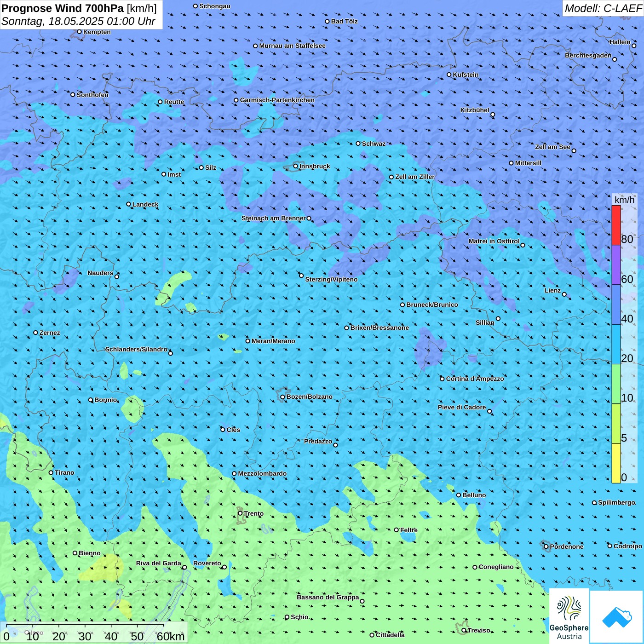Click the Garmisch-Partenkirchen label
This screenshot has height=644, width=644.
click(277, 100)
